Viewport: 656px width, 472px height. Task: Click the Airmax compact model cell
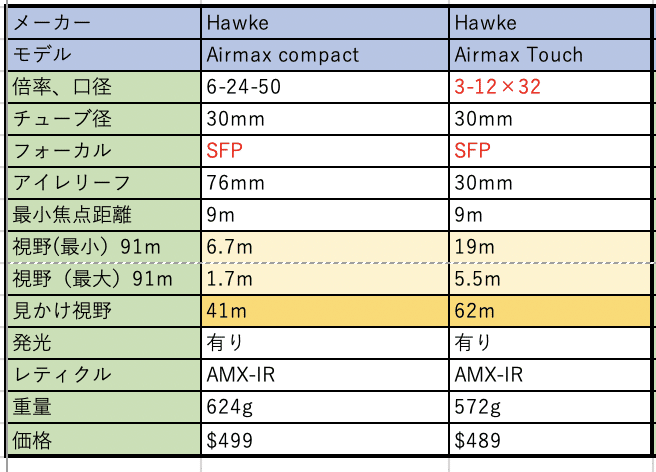(324, 53)
